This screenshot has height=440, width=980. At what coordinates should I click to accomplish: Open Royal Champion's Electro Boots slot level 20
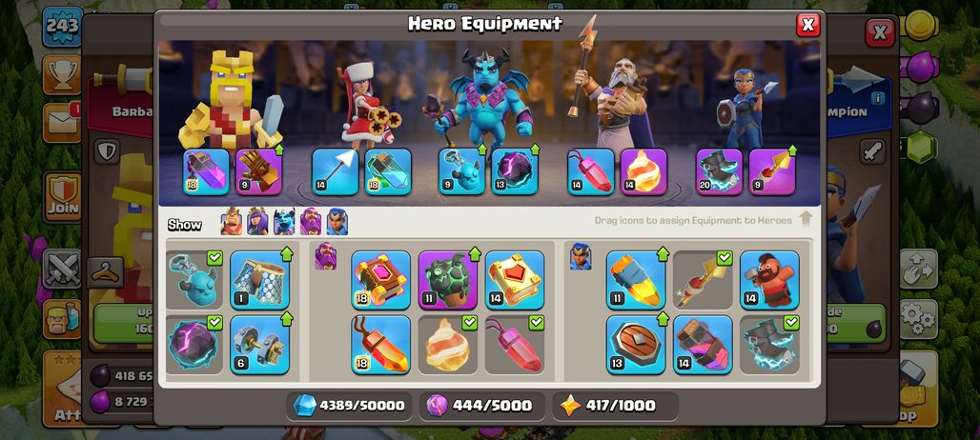720,171
